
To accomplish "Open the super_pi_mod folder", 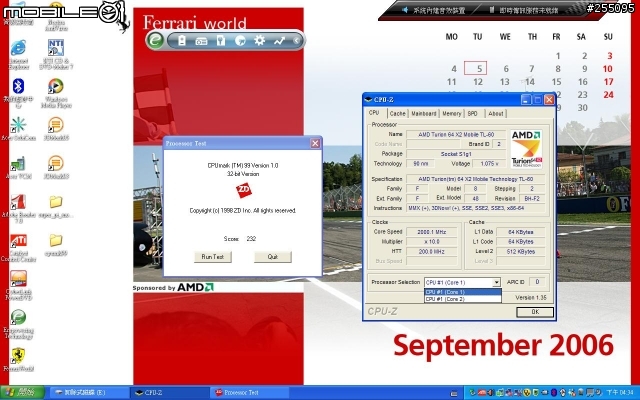I will [56, 207].
